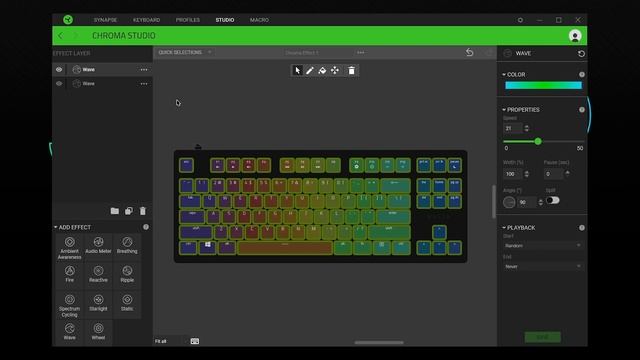Viewport: 640px width, 360px height.
Task: Open Color section help icon
Action: (582, 75)
